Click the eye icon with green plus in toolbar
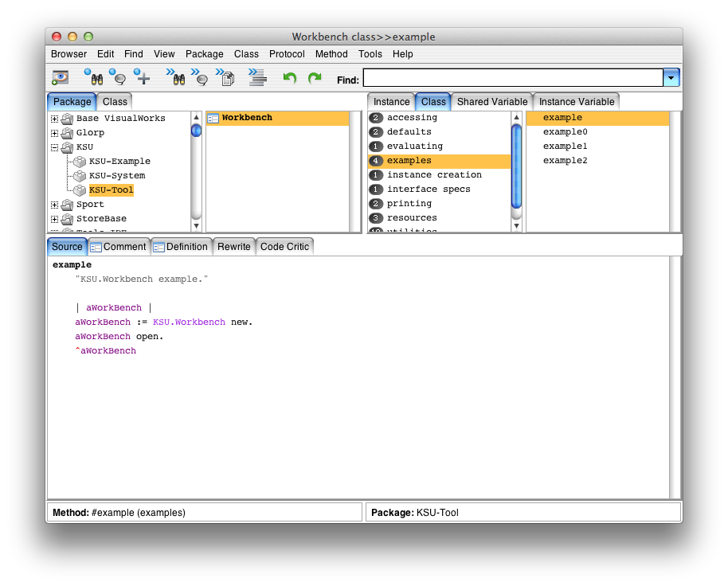 [60, 77]
